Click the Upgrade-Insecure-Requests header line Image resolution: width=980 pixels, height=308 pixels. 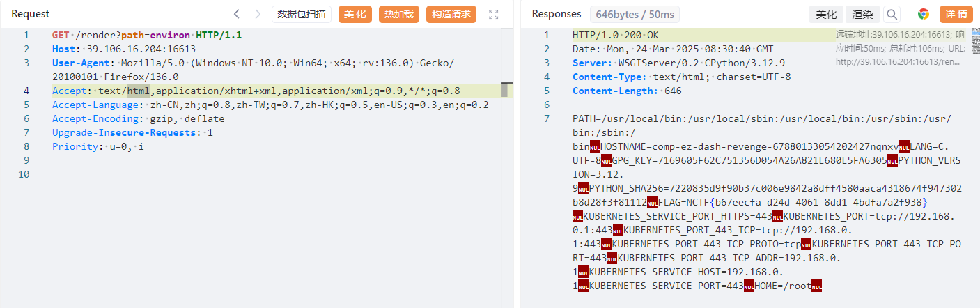(132, 132)
